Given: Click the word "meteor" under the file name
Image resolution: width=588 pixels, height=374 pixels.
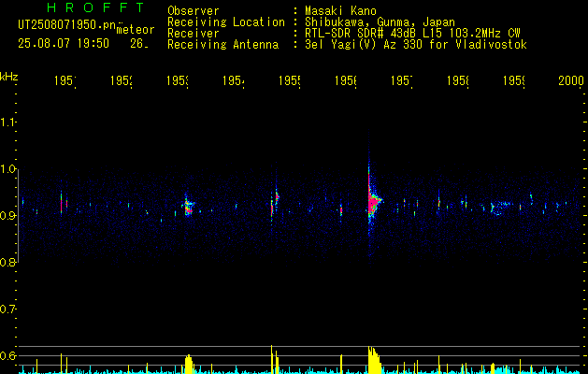Looking at the screenshot, I should pyautogui.click(x=136, y=30).
